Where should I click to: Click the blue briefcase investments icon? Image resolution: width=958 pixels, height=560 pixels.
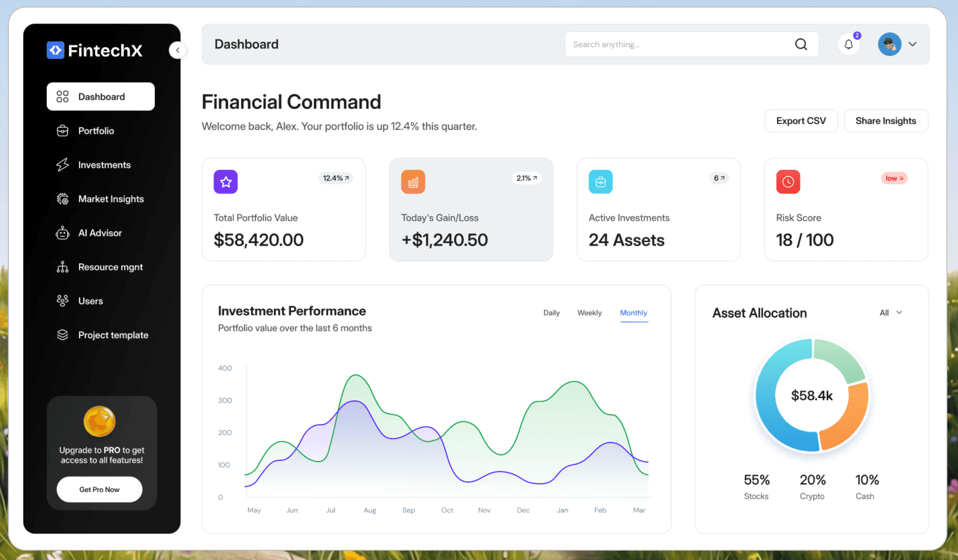click(600, 182)
